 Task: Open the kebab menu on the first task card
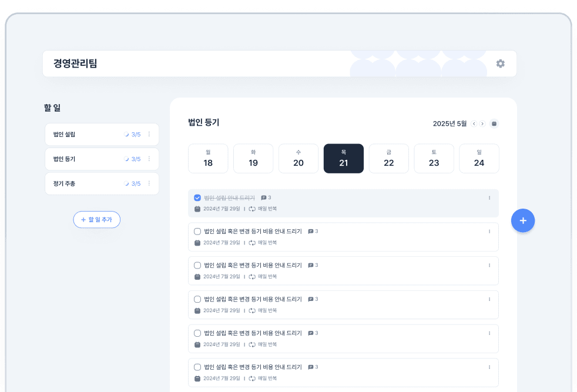(488, 197)
